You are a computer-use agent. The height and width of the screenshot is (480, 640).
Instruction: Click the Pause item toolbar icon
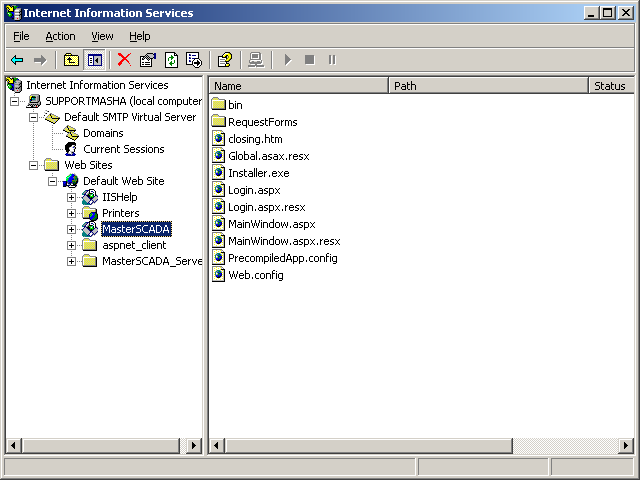coord(332,60)
